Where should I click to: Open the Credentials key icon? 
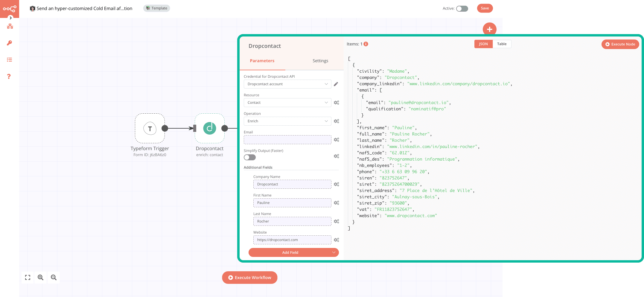pyautogui.click(x=9, y=43)
